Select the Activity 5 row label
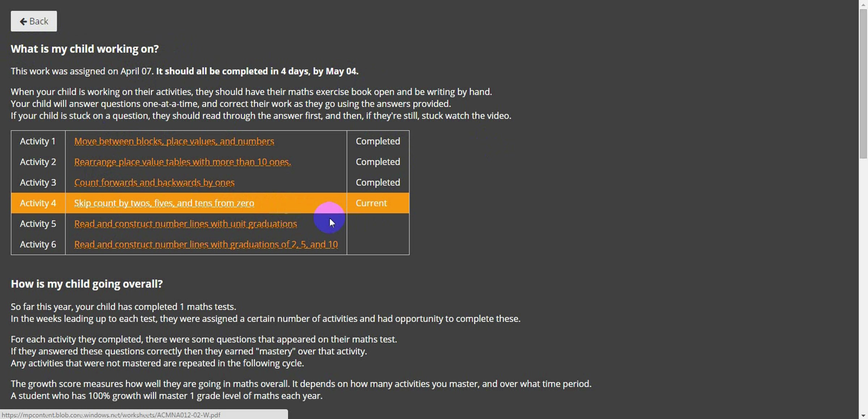868x419 pixels. pyautogui.click(x=38, y=224)
